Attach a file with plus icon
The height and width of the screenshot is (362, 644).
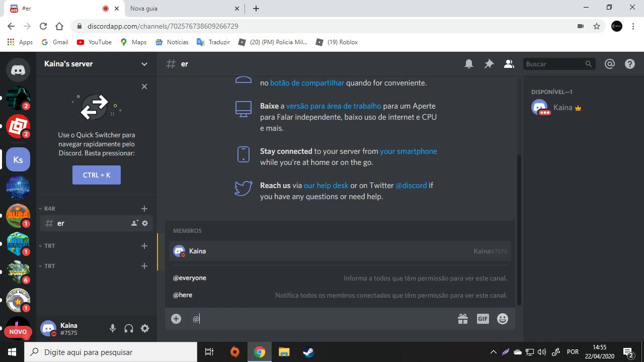click(x=176, y=319)
